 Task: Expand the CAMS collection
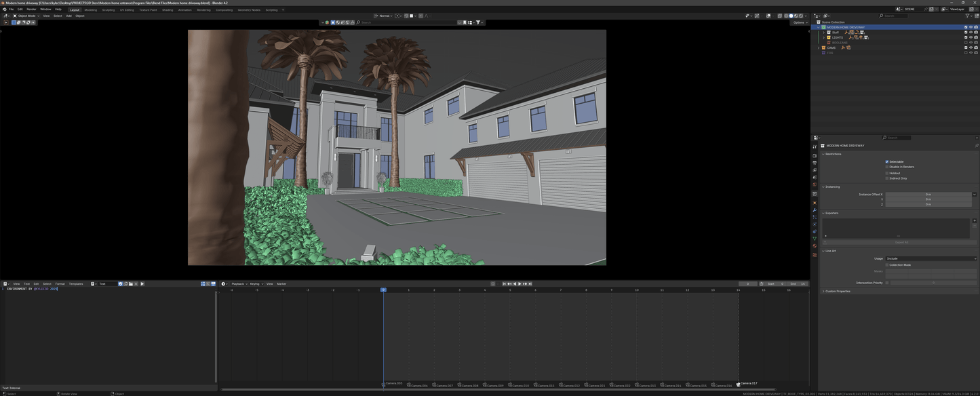819,47
